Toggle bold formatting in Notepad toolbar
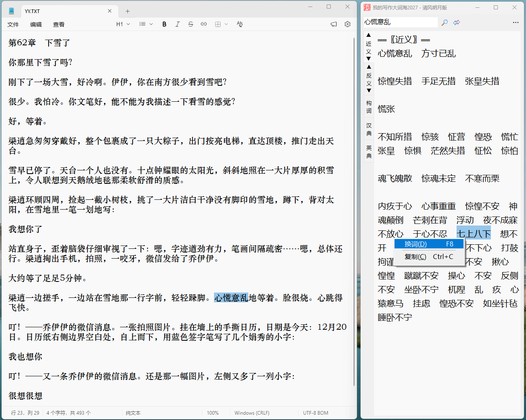526x420 pixels. 164,24
